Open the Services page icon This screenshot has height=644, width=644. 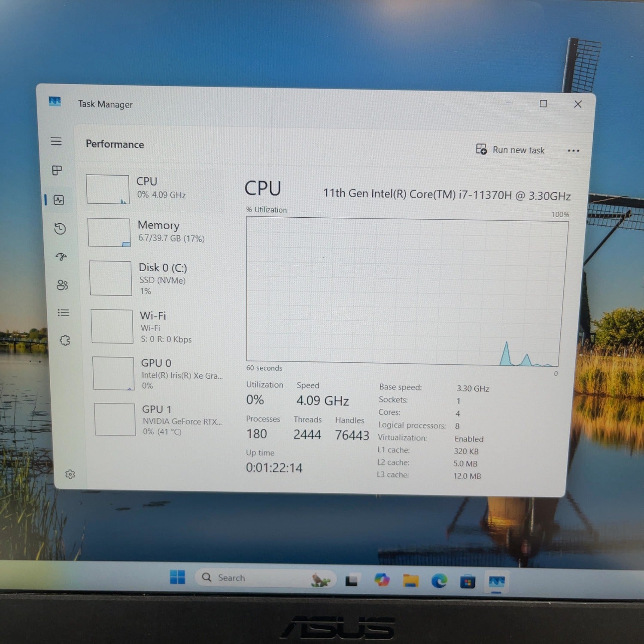tap(65, 340)
